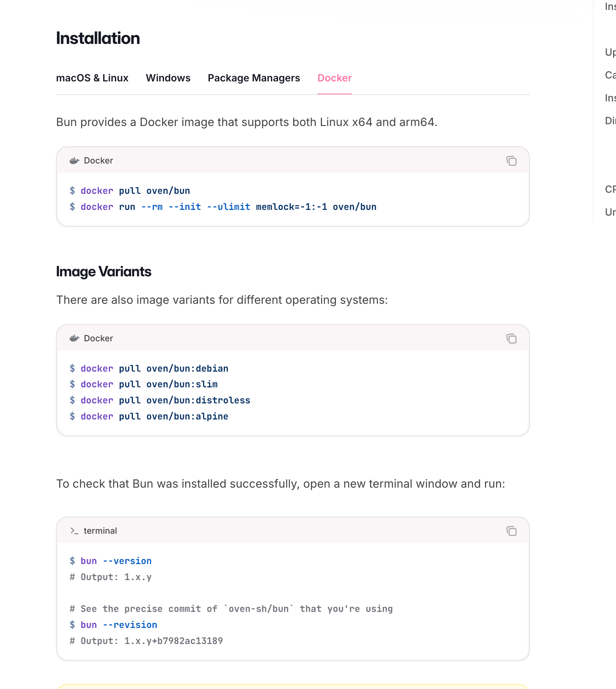Copy the bun --version terminal snippet
The height and width of the screenshot is (689, 616).
[511, 531]
